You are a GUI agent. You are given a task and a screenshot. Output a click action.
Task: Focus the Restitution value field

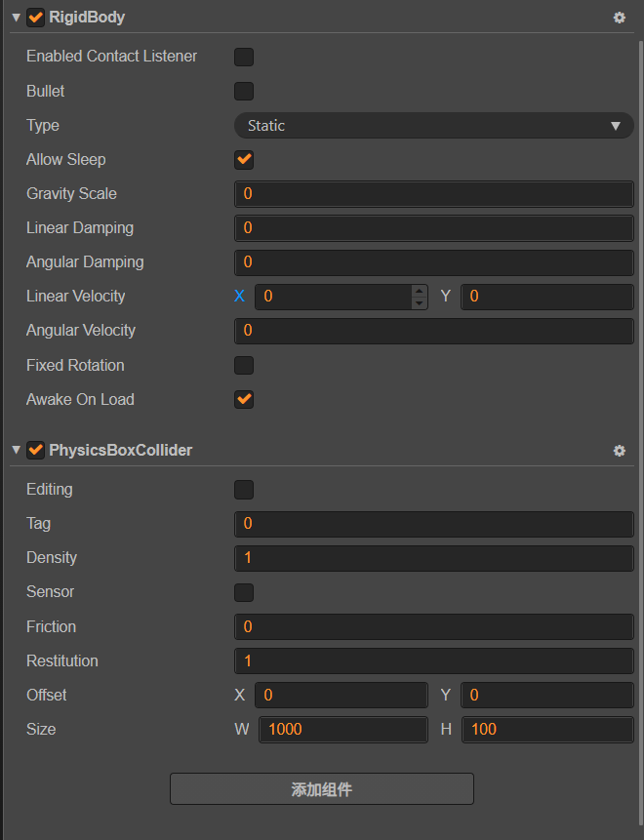click(x=433, y=661)
